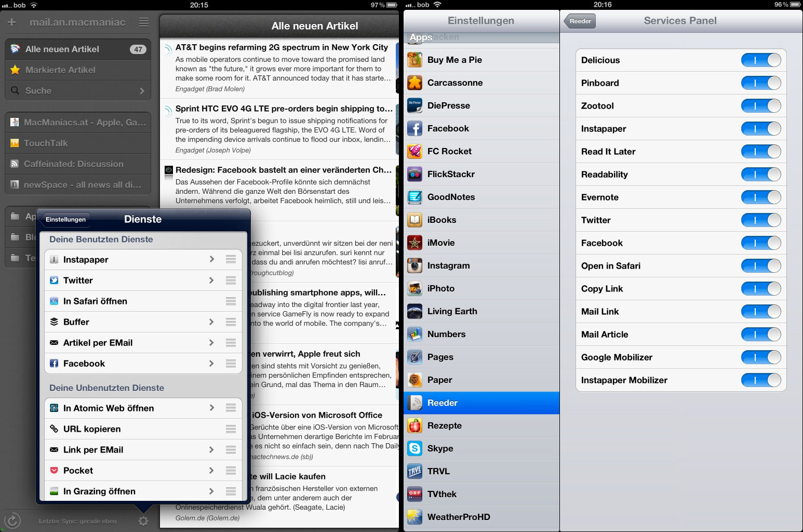Tap the Reeder back button

coord(580,21)
